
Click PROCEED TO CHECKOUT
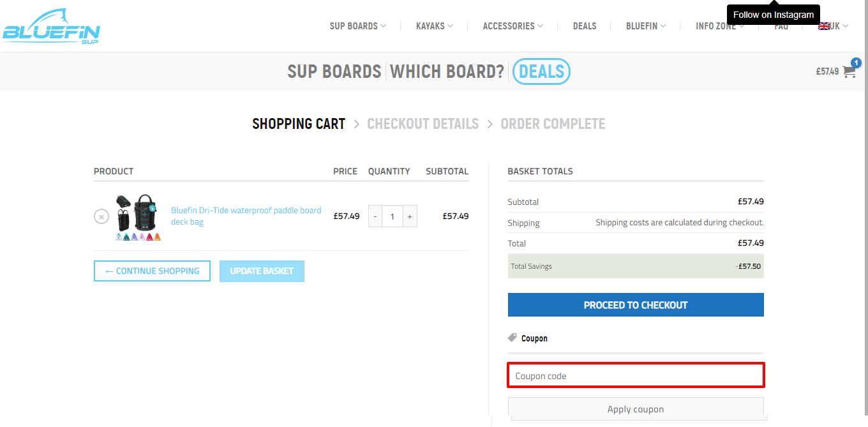pyautogui.click(x=635, y=304)
